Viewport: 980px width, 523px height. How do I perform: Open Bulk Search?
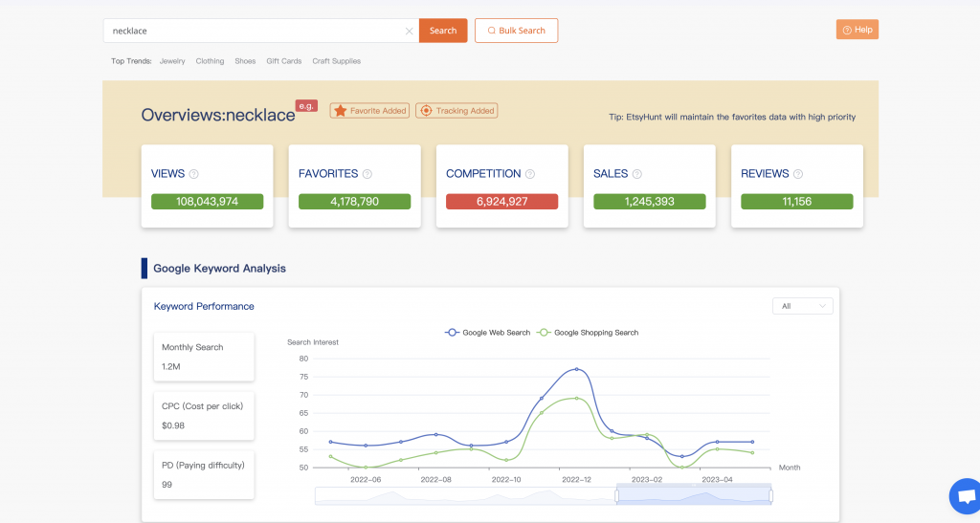pos(516,31)
